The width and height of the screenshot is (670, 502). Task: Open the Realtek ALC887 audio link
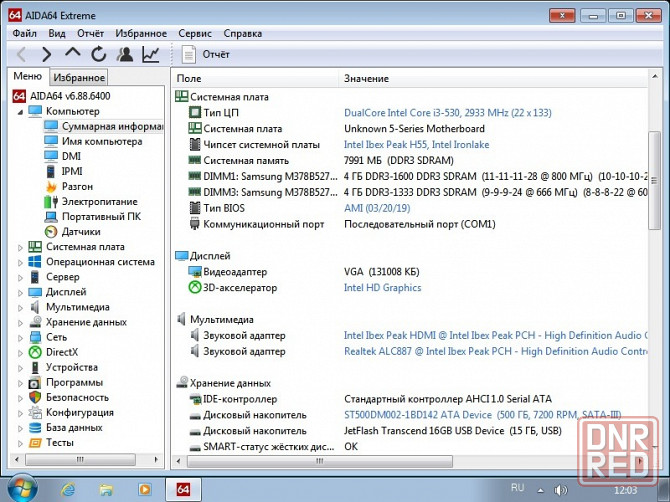click(496, 351)
